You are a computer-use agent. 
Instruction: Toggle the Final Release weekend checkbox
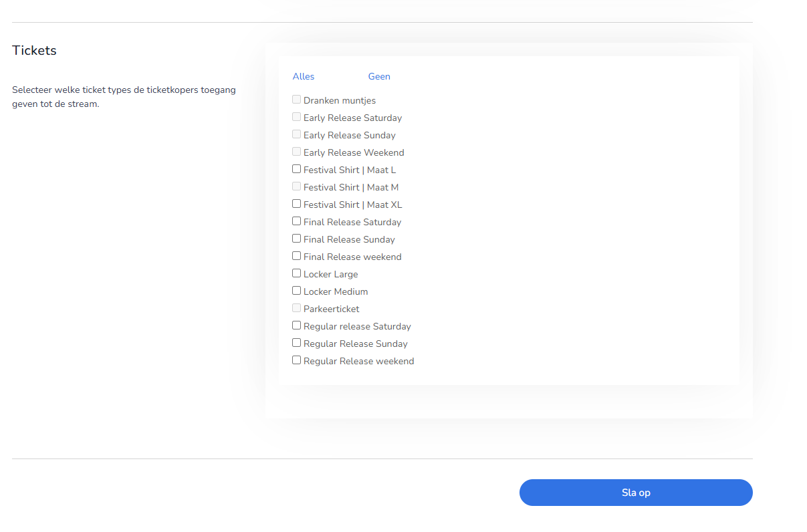click(x=297, y=256)
